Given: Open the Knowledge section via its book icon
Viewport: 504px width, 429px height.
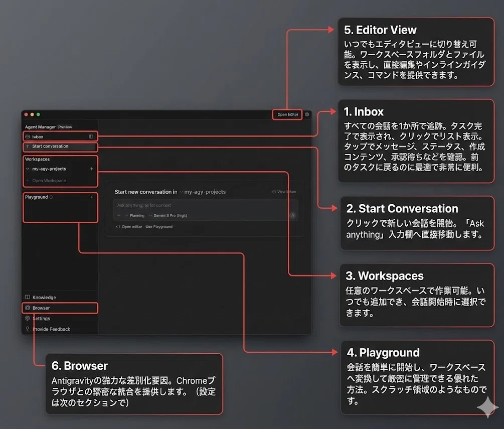Looking at the screenshot, I should coord(28,297).
